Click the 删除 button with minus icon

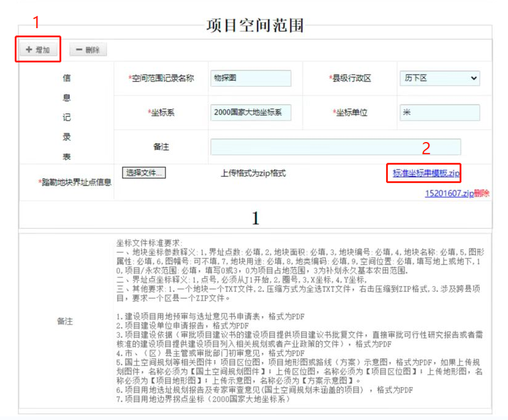88,50
